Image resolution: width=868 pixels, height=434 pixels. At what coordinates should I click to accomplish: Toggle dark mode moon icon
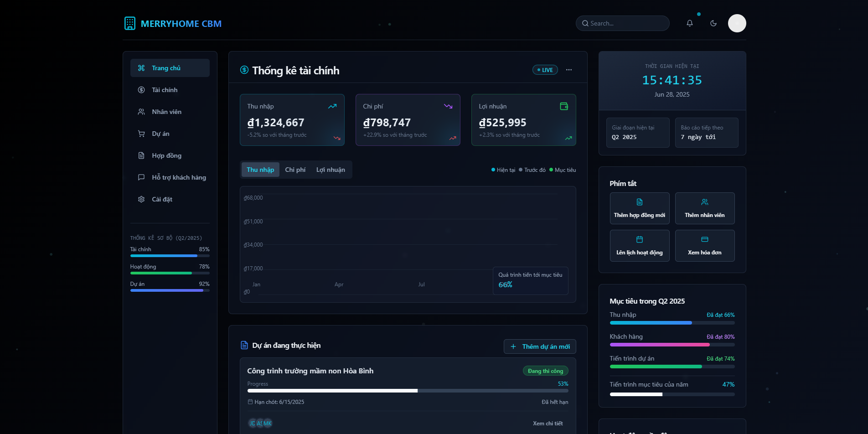pos(713,23)
